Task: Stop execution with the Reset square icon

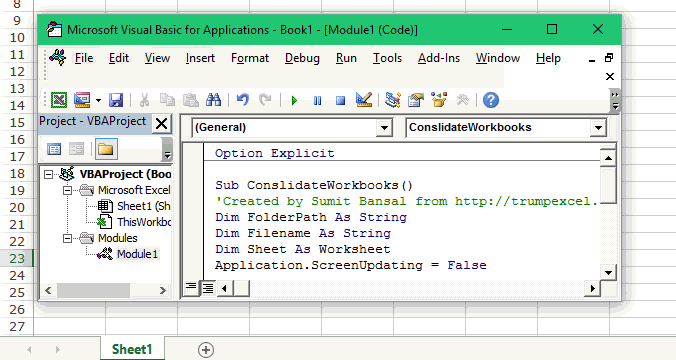Action: coord(341,101)
